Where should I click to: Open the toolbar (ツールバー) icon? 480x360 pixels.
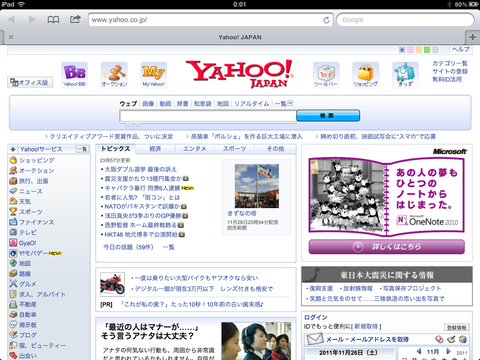[x=326, y=75]
